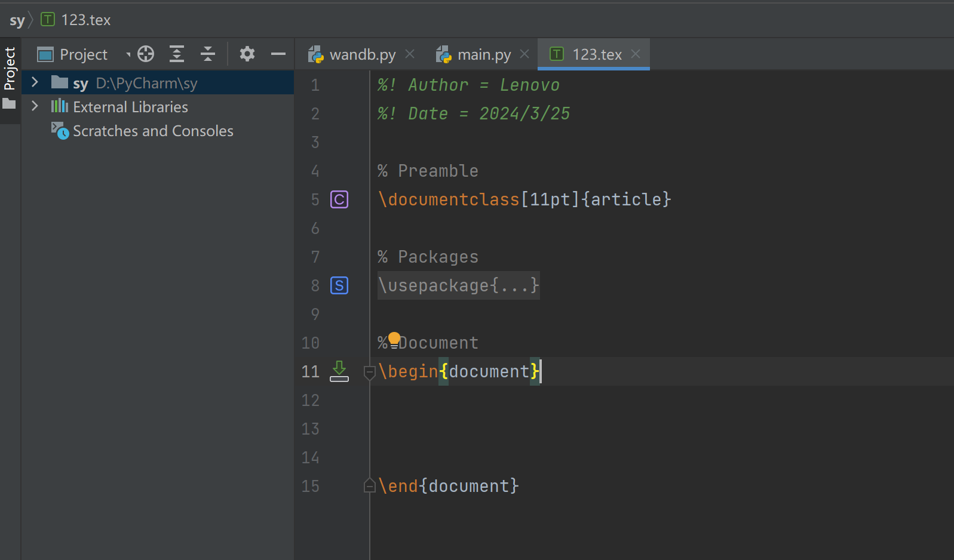Click the yellow intention lightbulb
Image resolution: width=954 pixels, height=560 pixels.
[x=394, y=339]
